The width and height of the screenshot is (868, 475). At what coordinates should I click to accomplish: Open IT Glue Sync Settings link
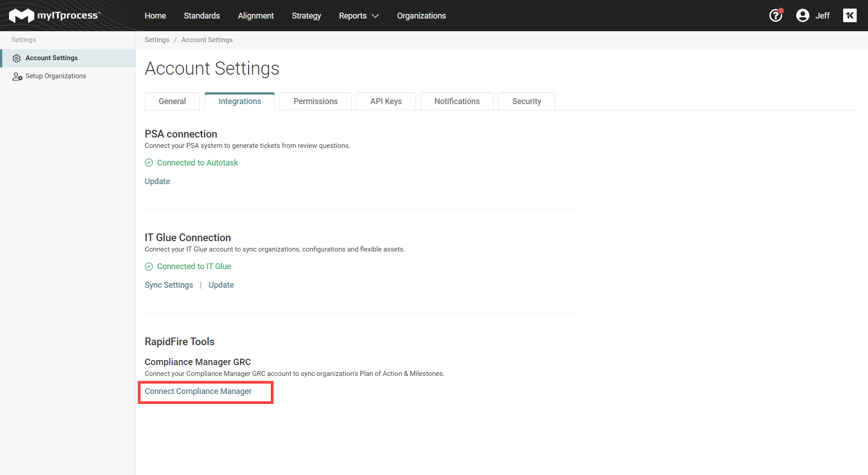pyautogui.click(x=169, y=285)
